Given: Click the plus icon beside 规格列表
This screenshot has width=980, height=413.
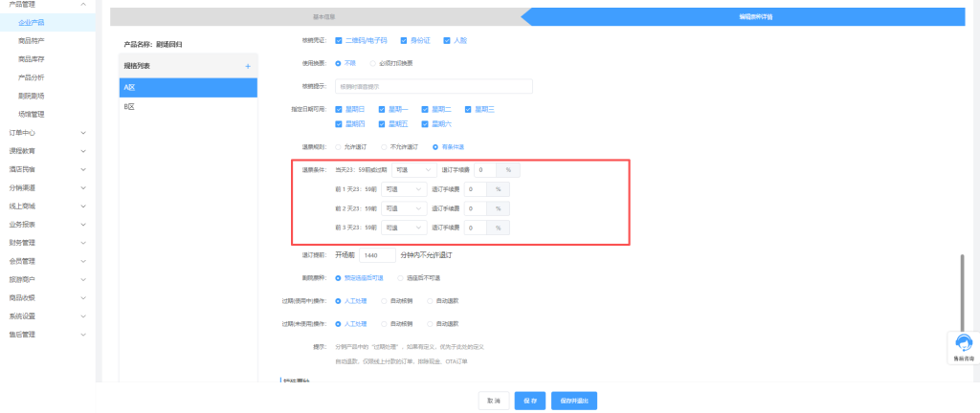Looking at the screenshot, I should 247,66.
